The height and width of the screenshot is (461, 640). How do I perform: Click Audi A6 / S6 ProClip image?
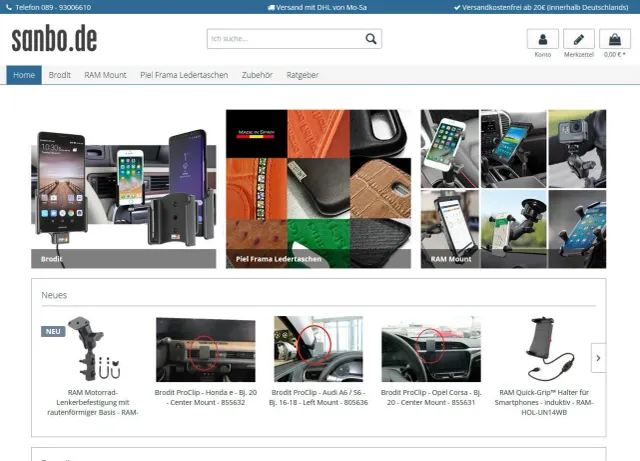coord(318,349)
